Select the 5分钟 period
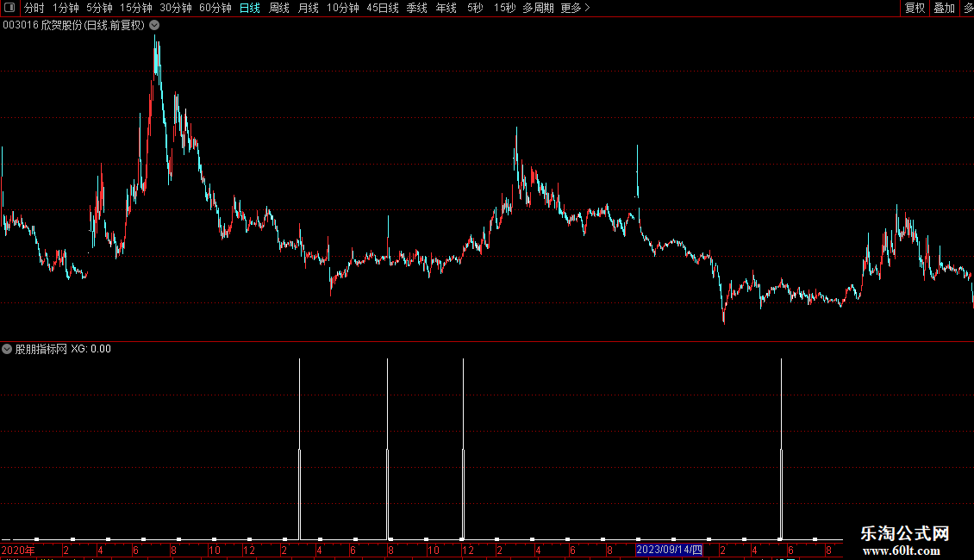This screenshot has height=560, width=974. click(99, 8)
